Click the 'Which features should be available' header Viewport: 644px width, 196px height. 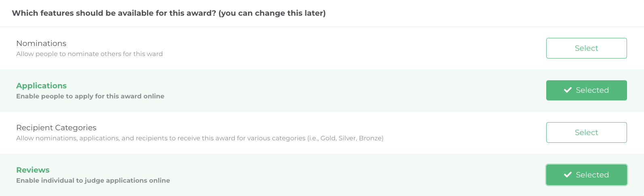[x=114, y=13]
